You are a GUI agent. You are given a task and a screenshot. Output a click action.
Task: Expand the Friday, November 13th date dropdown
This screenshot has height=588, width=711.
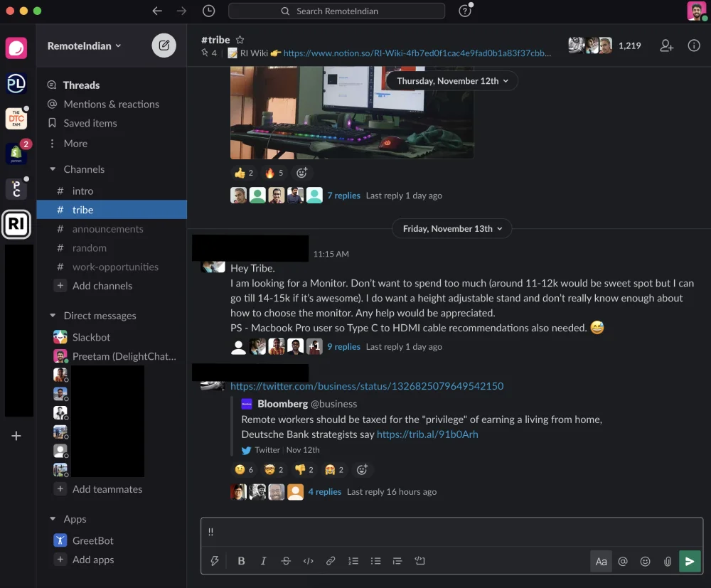click(452, 229)
